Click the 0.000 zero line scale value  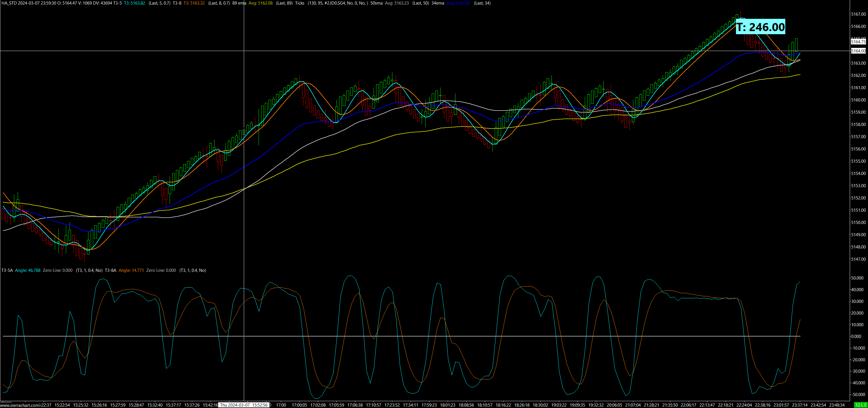(x=856, y=336)
